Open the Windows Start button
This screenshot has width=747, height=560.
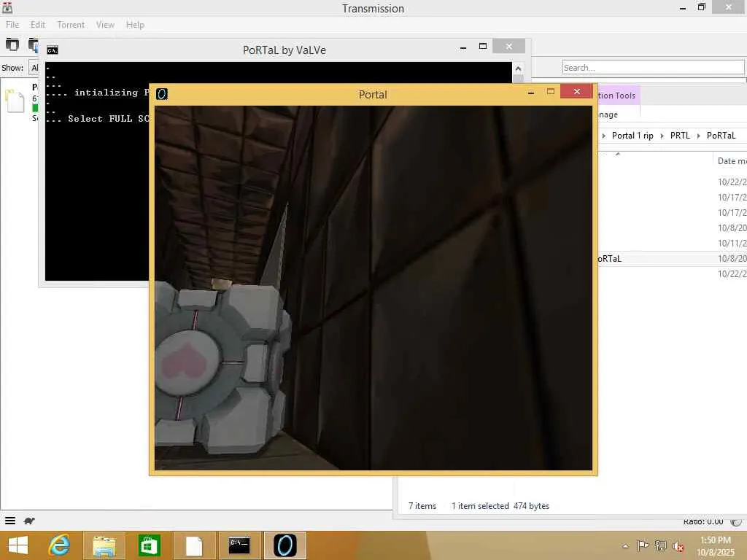[x=18, y=545]
